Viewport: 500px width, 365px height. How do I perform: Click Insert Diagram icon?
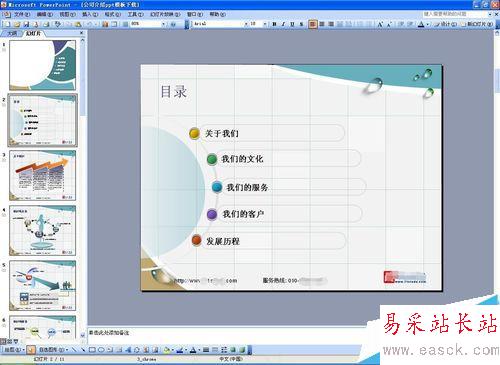[x=137, y=350]
